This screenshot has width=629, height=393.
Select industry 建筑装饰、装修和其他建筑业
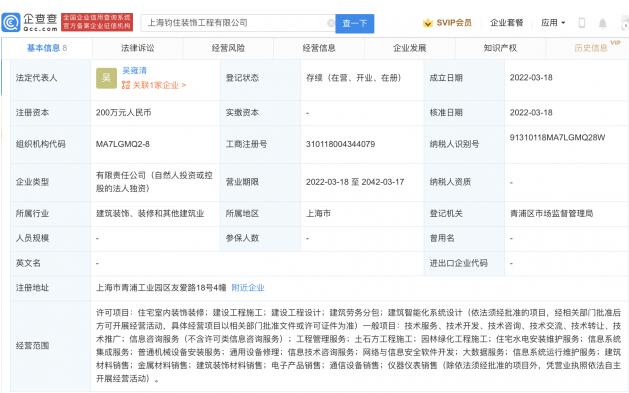click(x=150, y=213)
